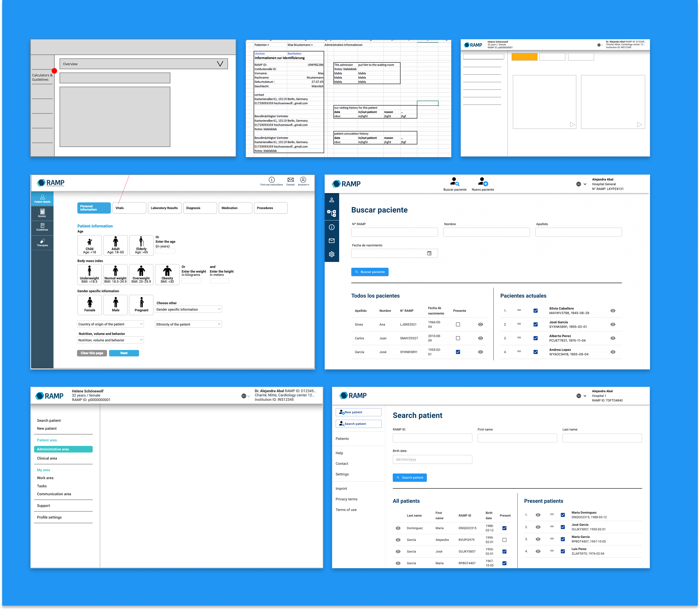Open First use instructions info icon
Viewport: 700px width, 610px height.
click(x=272, y=180)
